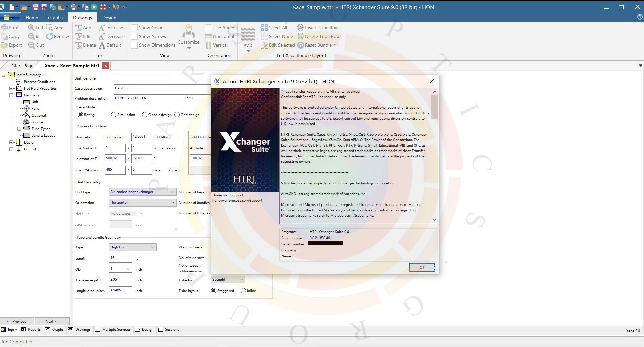Click OK in the About dialog
The width and height of the screenshot is (644, 347).
point(422,267)
